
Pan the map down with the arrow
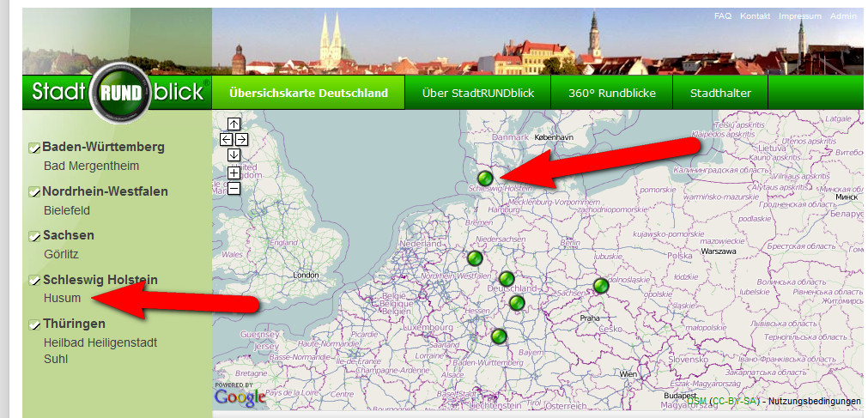click(x=234, y=154)
